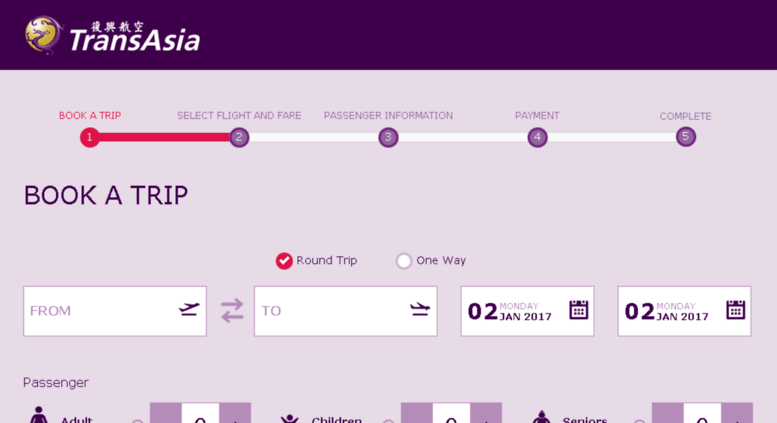Image resolution: width=777 pixels, height=423 pixels.
Task: Select the One Way option
Action: click(431, 261)
